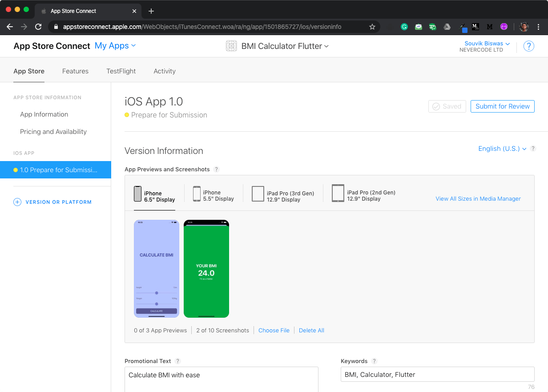The image size is (548, 392).
Task: Click the Choose File link
Action: [274, 331]
